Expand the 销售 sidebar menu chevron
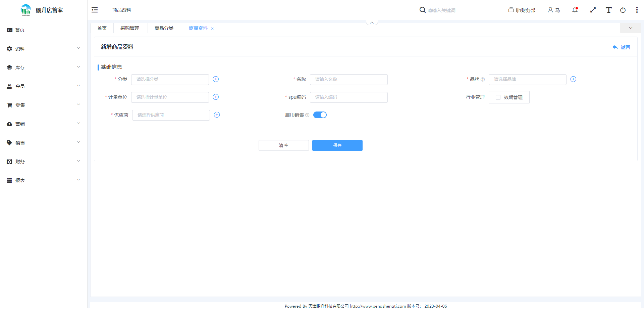This screenshot has height=310, width=644. [78, 142]
